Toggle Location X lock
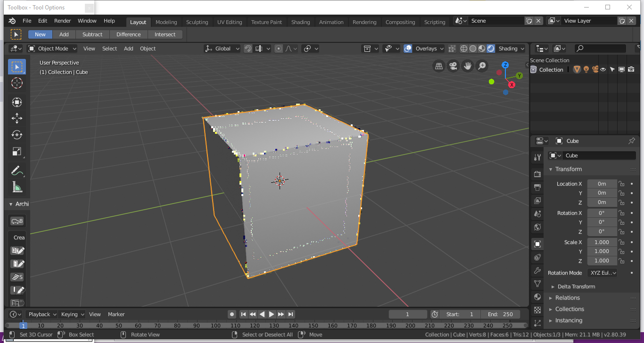Viewport: 644px width, 343px height. tap(621, 184)
